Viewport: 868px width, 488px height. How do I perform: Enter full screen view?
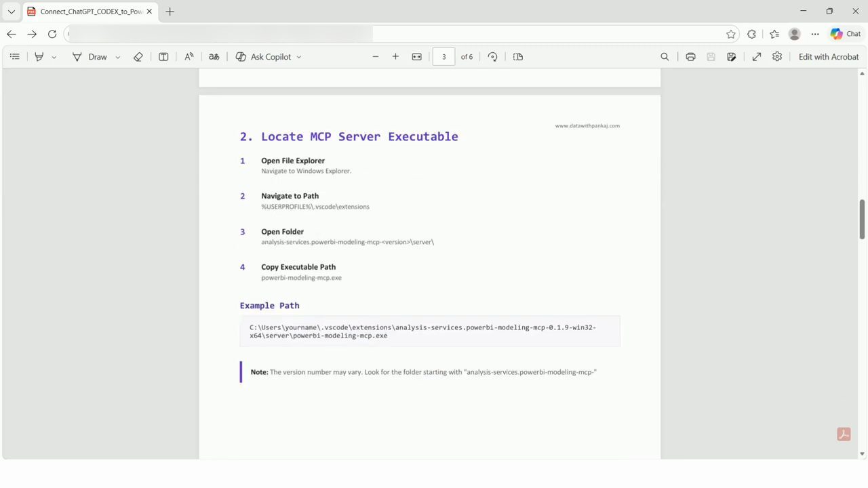757,57
